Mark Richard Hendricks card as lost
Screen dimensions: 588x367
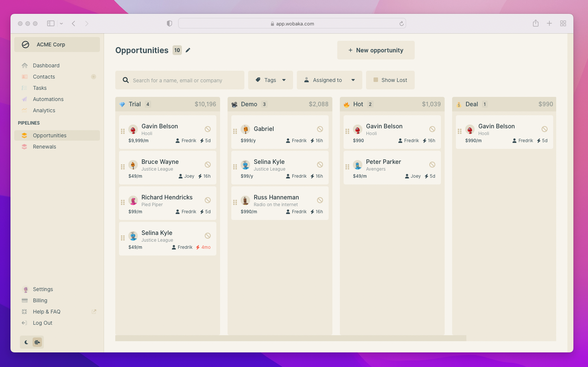coord(208,200)
